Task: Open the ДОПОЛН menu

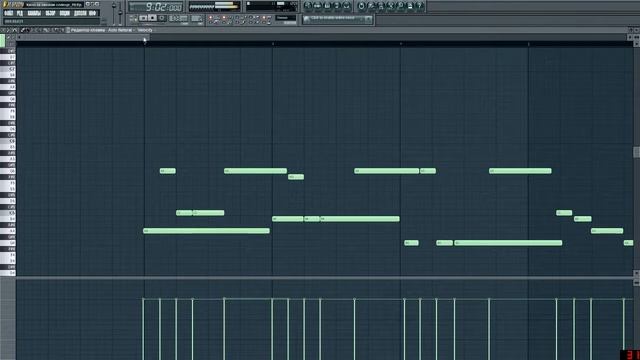Action: pyautogui.click(x=80, y=13)
